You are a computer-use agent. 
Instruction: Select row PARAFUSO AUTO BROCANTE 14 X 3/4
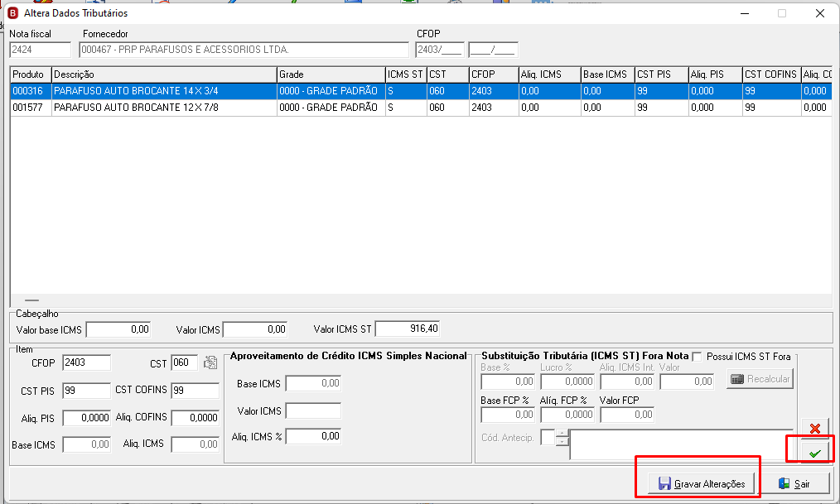421,91
